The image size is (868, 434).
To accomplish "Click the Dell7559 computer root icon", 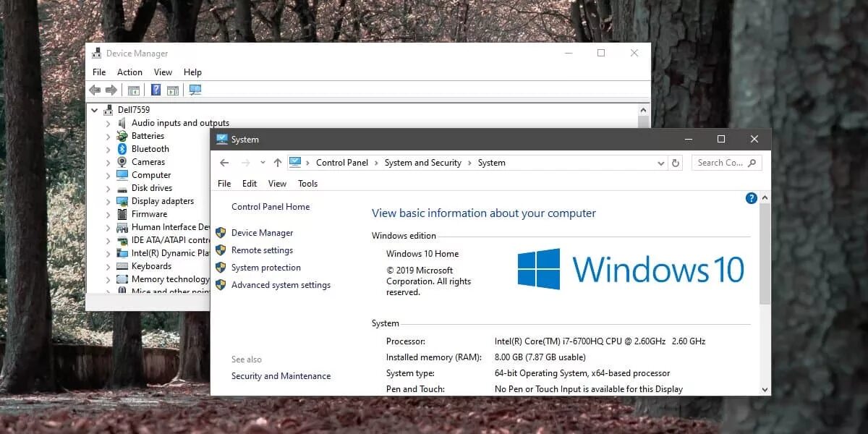I will pyautogui.click(x=109, y=110).
